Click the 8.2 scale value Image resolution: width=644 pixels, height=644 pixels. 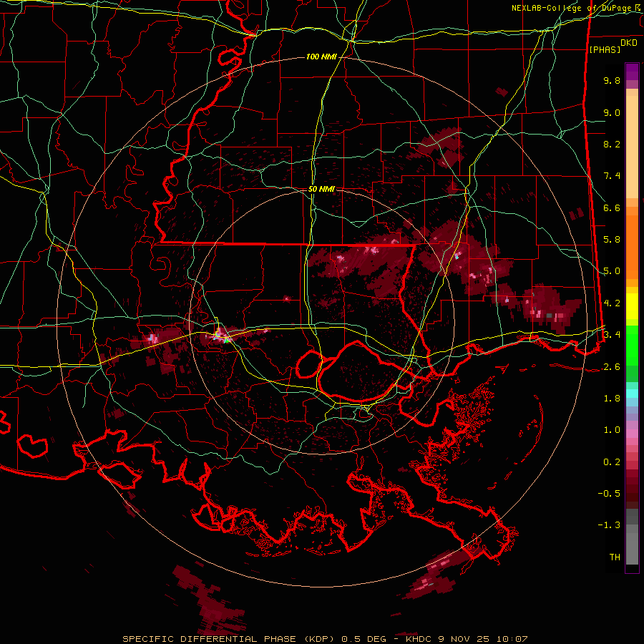coord(612,144)
